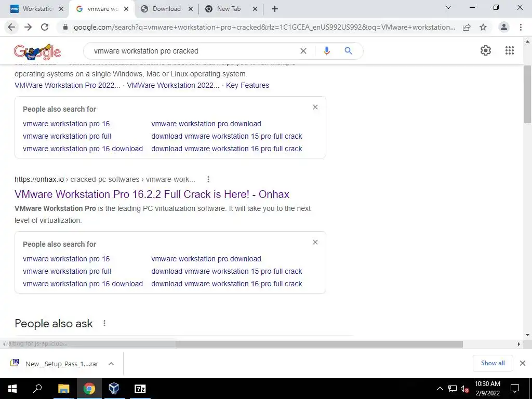This screenshot has height=399, width=532.
Task: Open File Explorer from taskbar
Action: (63, 389)
